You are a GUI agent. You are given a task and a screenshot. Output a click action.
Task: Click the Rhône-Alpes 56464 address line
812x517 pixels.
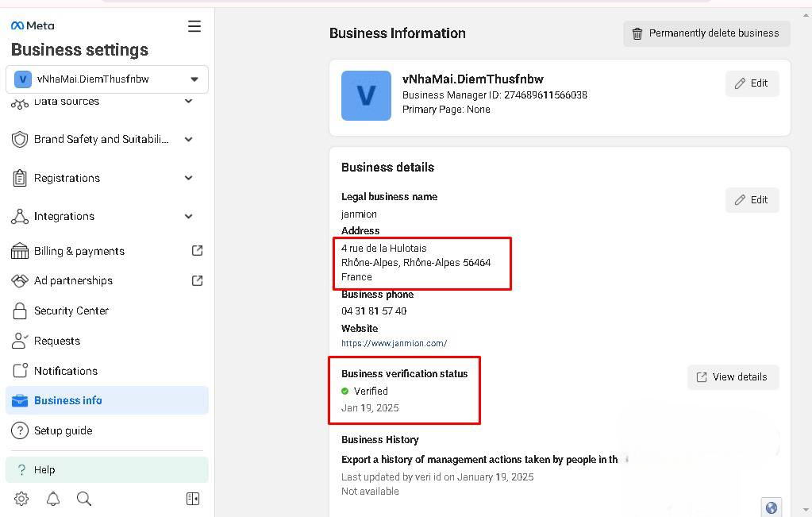click(x=416, y=263)
